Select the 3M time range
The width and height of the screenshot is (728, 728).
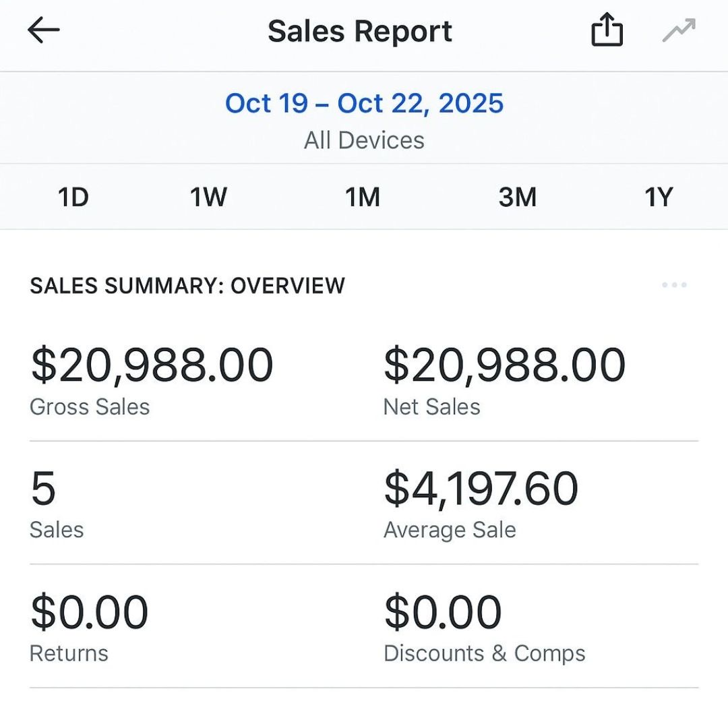point(518,198)
